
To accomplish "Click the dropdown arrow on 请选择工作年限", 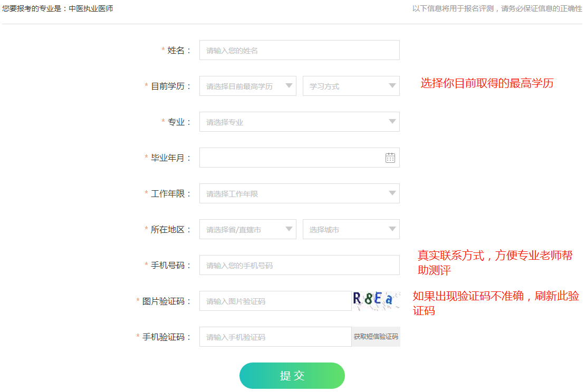I will click(392, 193).
